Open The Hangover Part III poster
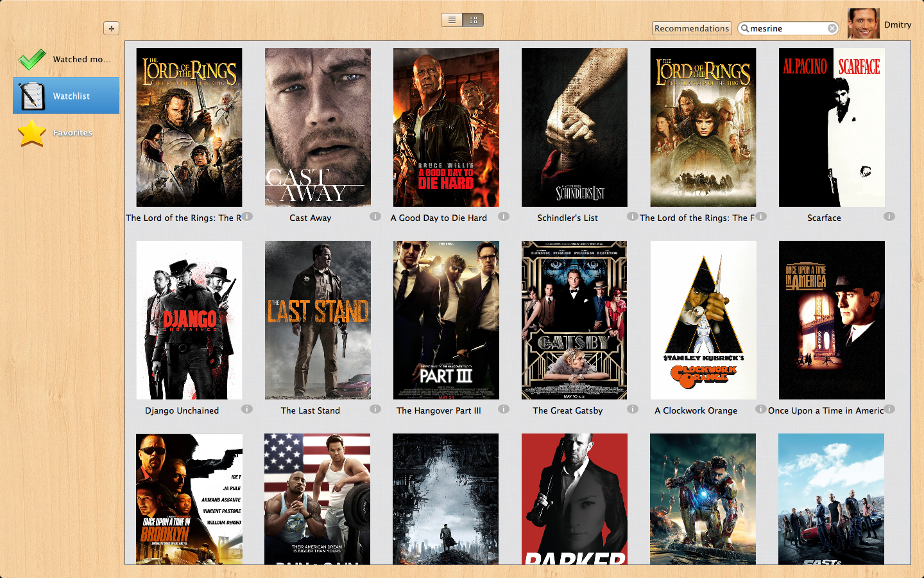 click(x=446, y=320)
